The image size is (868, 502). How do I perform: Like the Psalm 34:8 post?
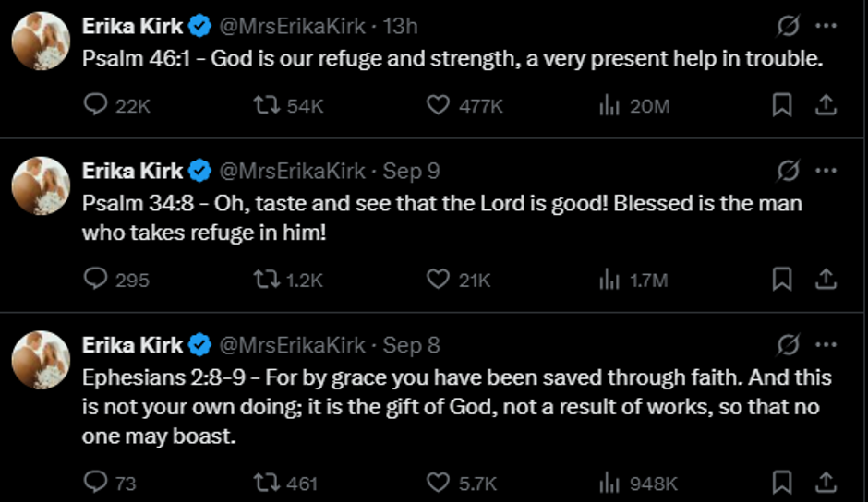tap(438, 279)
